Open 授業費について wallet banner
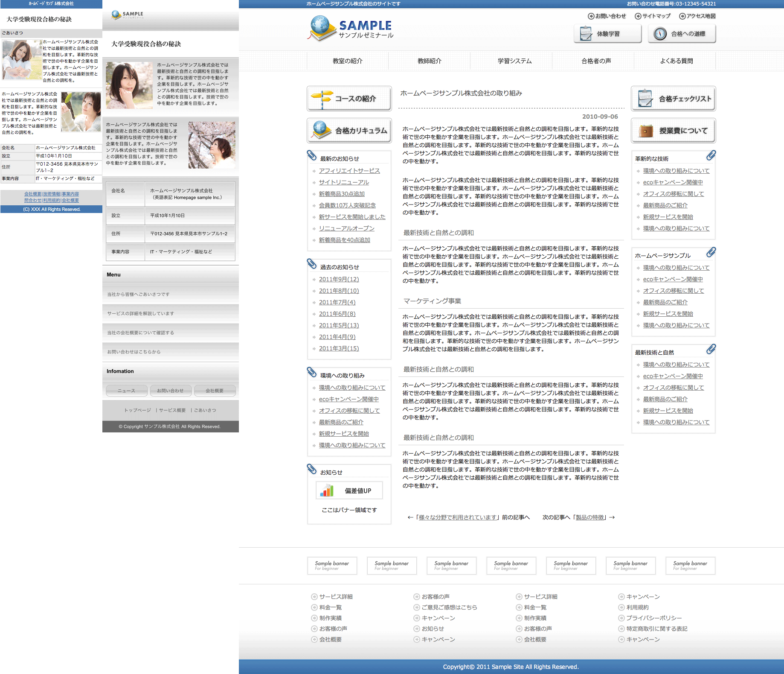The image size is (784, 674). [x=673, y=131]
